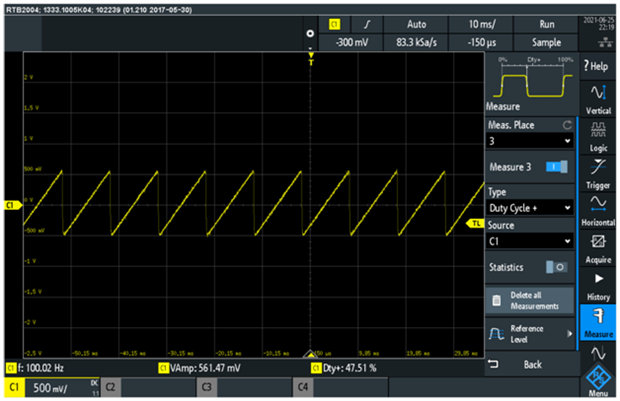
Task: Toggle the Statistics switch
Action: (556, 267)
